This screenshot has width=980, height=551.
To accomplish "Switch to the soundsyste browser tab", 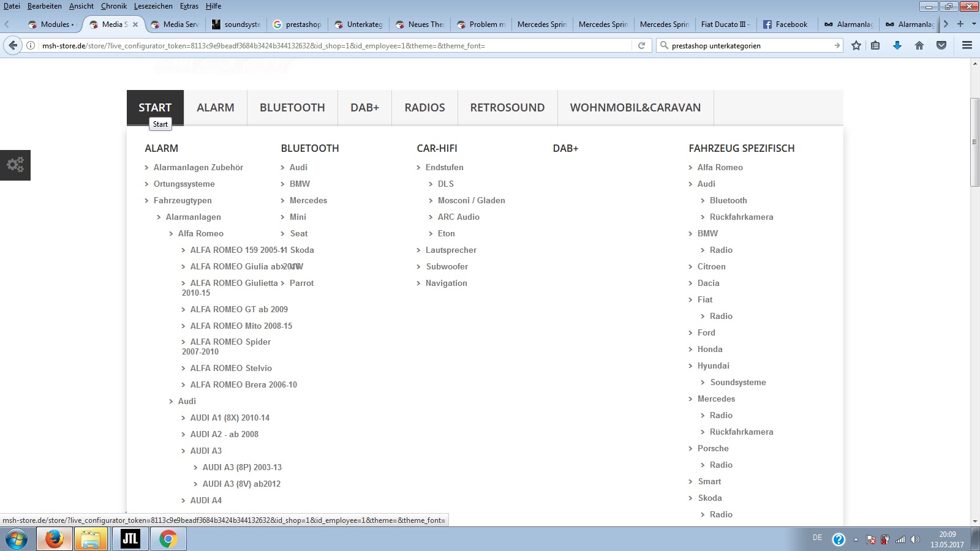I will (236, 24).
